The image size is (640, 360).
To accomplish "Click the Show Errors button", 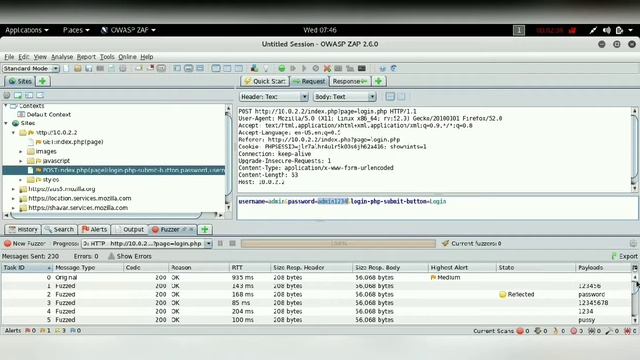I will [130, 256].
